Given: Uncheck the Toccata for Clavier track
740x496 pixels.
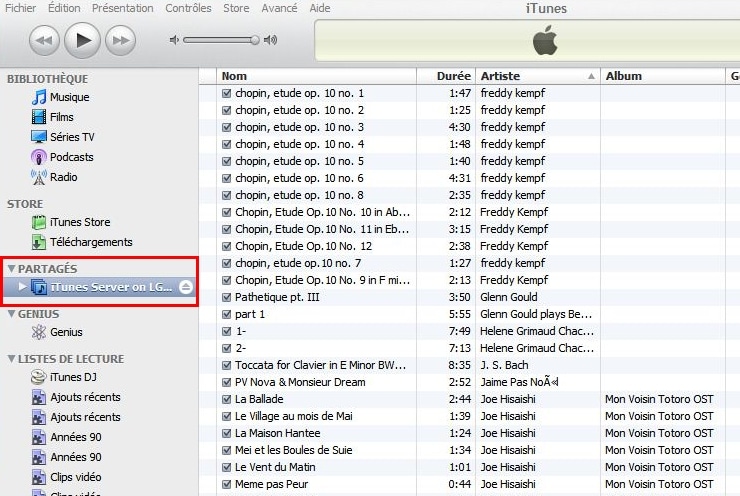Looking at the screenshot, I should 227,365.
